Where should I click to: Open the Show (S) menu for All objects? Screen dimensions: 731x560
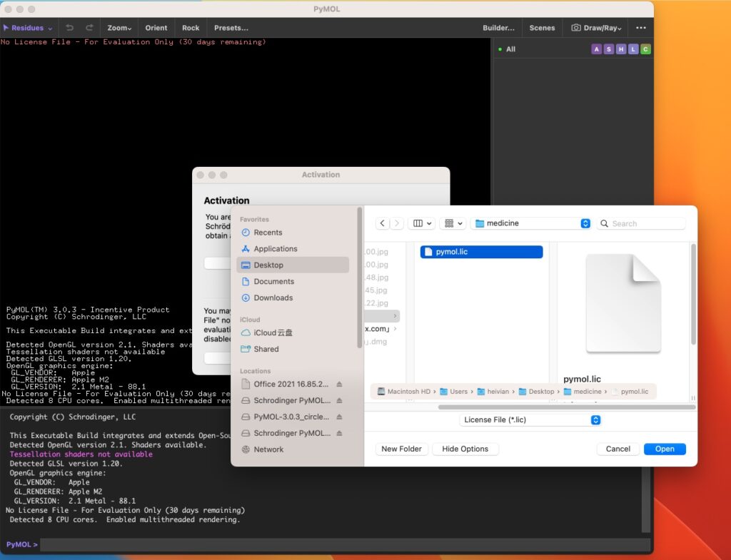[608, 49]
